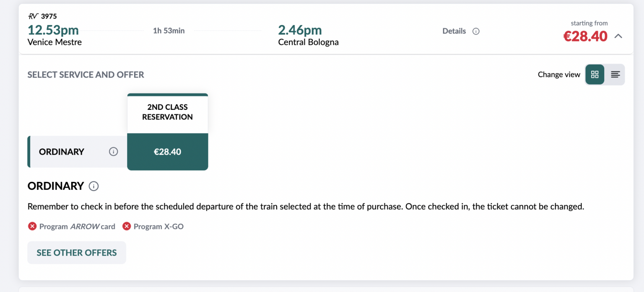The width and height of the screenshot is (644, 292).
Task: Click the 1h 53min journey duration
Action: click(169, 31)
